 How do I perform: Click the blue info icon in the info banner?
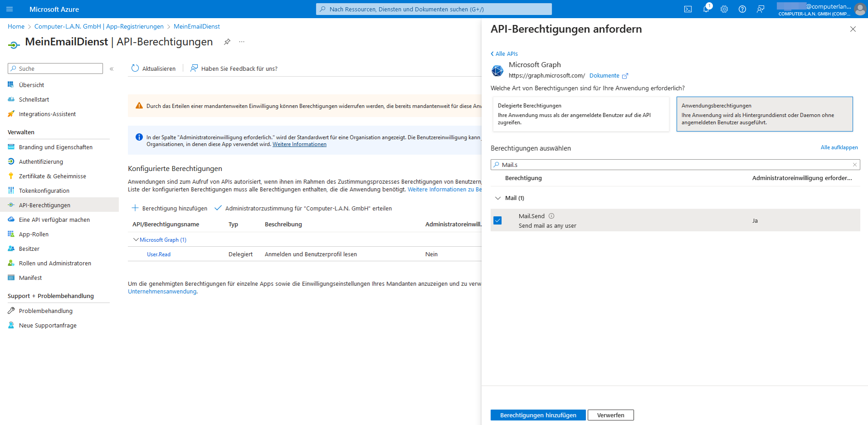139,137
